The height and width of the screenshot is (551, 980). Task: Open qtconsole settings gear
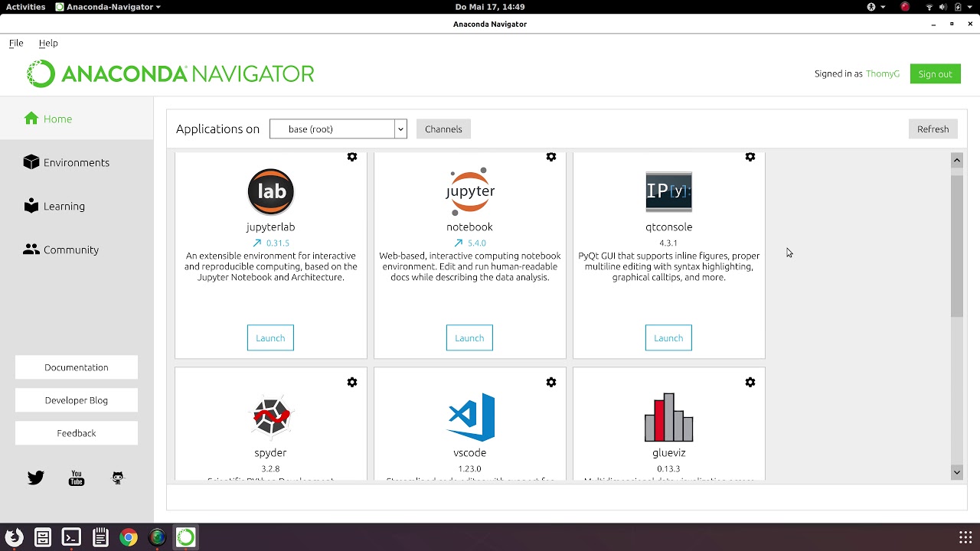point(750,157)
